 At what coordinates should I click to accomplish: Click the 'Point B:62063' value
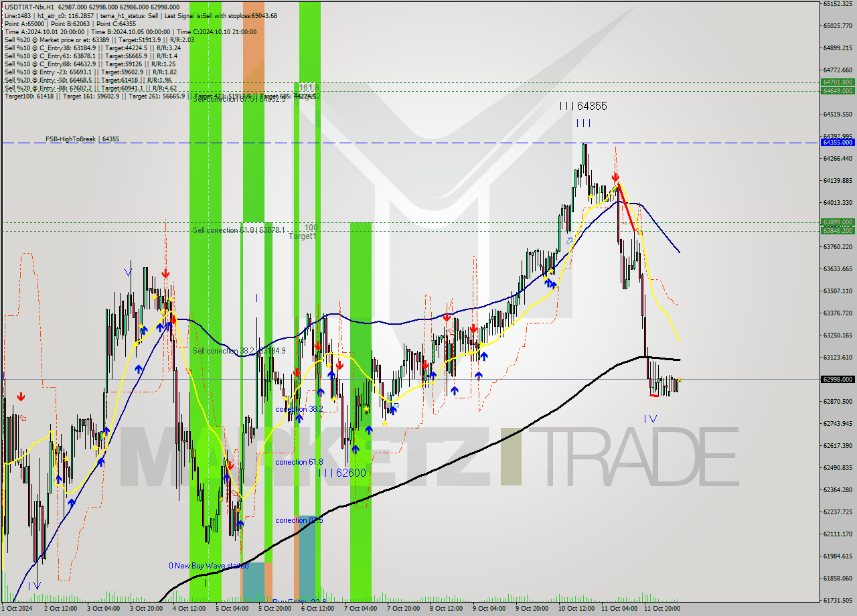point(70,23)
